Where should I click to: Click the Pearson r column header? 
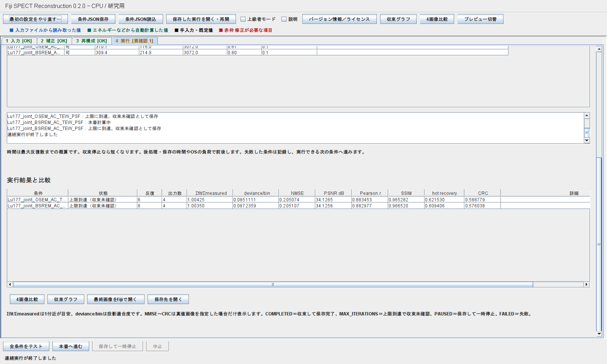370,193
